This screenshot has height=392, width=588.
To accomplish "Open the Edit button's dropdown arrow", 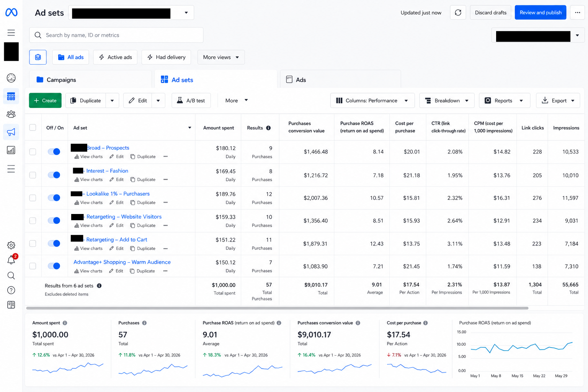I will pyautogui.click(x=158, y=101).
